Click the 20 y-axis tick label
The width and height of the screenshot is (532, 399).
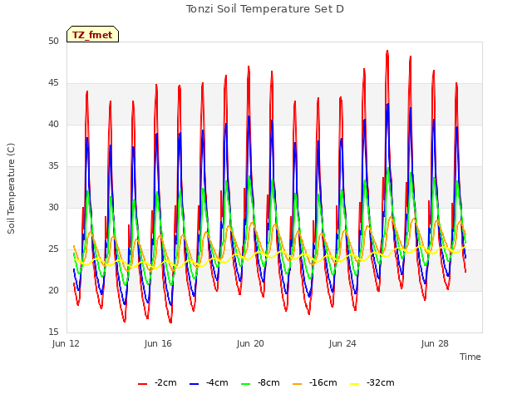[x=53, y=290]
